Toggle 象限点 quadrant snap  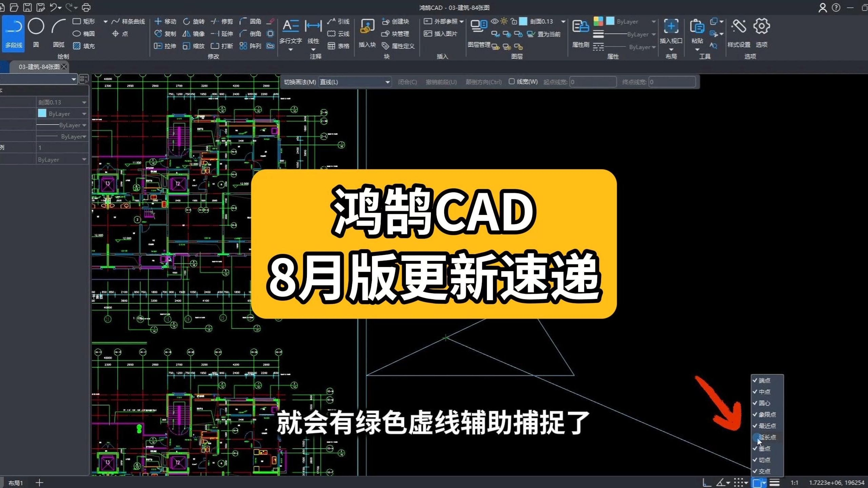767,414
